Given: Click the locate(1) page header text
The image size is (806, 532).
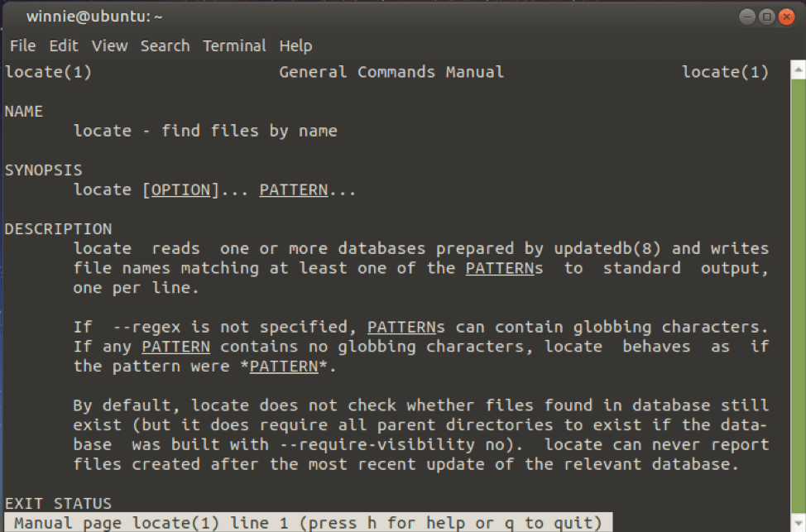Looking at the screenshot, I should [x=47, y=71].
